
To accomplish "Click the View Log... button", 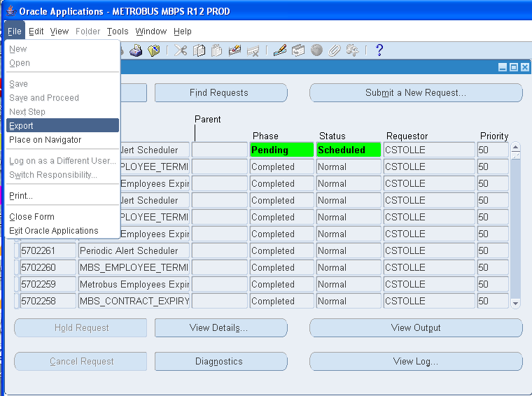I will [416, 361].
